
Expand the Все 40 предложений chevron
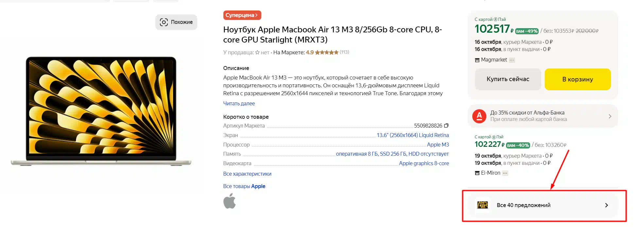click(x=606, y=205)
